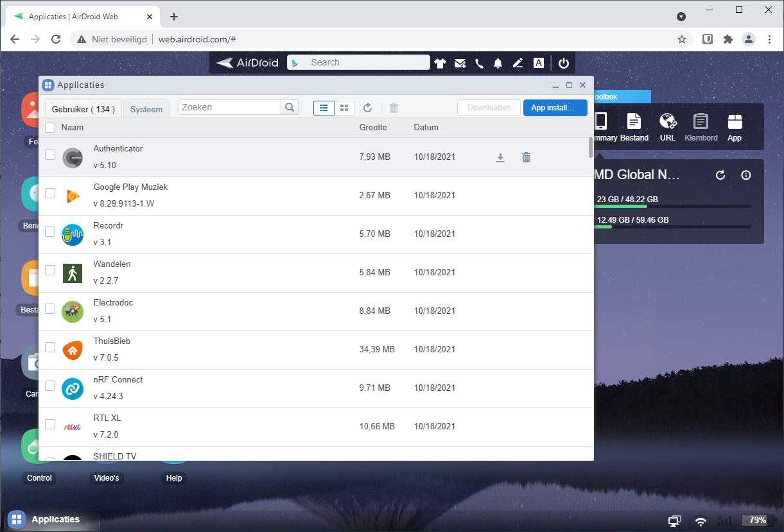Screen dimensions: 784x532
Task: Open the Chrome three-dot menu
Action: click(x=770, y=39)
